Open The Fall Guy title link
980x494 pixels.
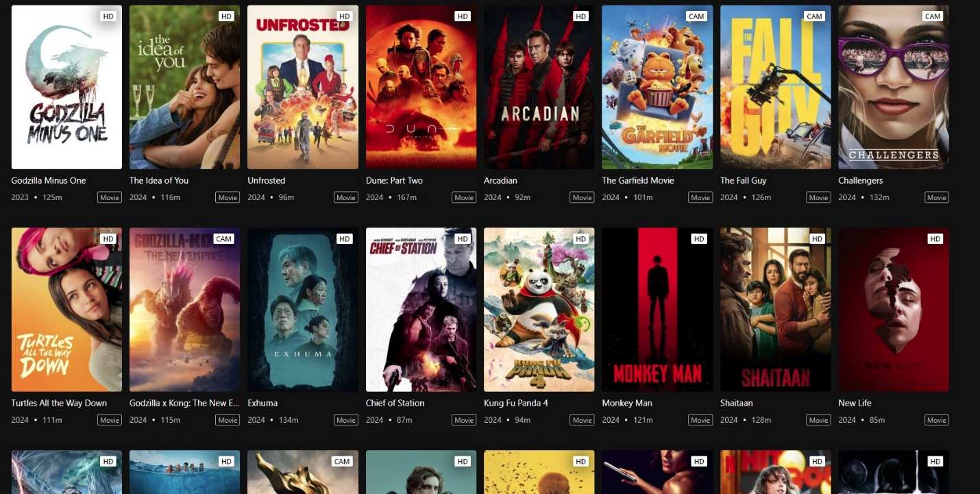pos(743,180)
